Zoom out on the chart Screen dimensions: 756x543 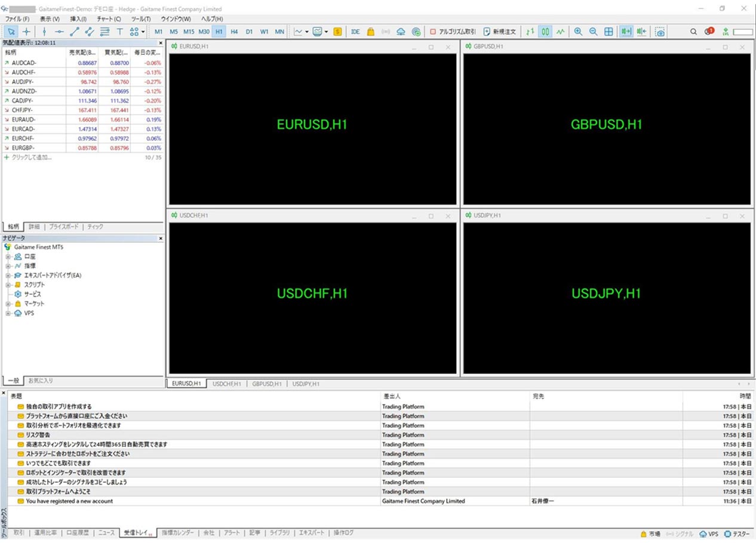coord(593,32)
